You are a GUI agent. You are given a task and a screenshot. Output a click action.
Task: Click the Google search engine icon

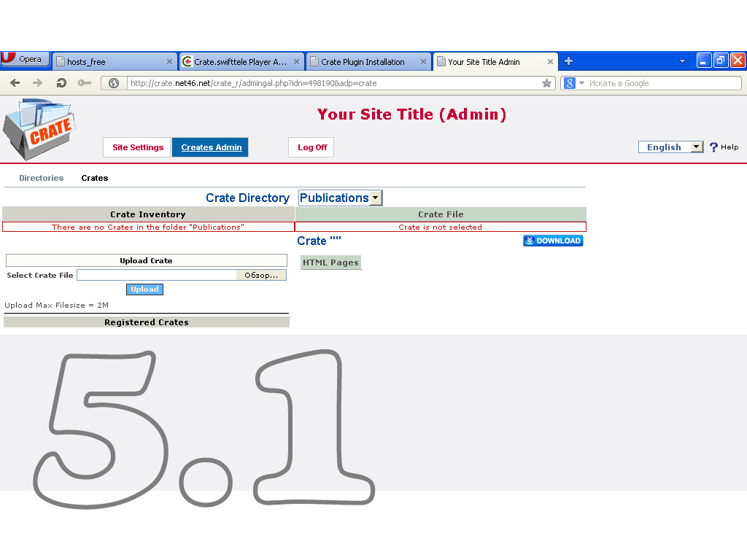(x=570, y=83)
